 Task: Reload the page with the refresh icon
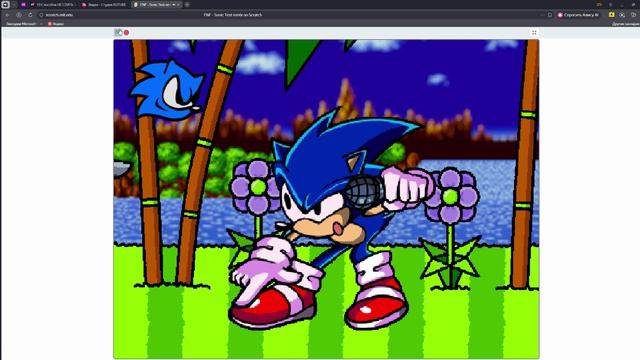click(x=30, y=15)
